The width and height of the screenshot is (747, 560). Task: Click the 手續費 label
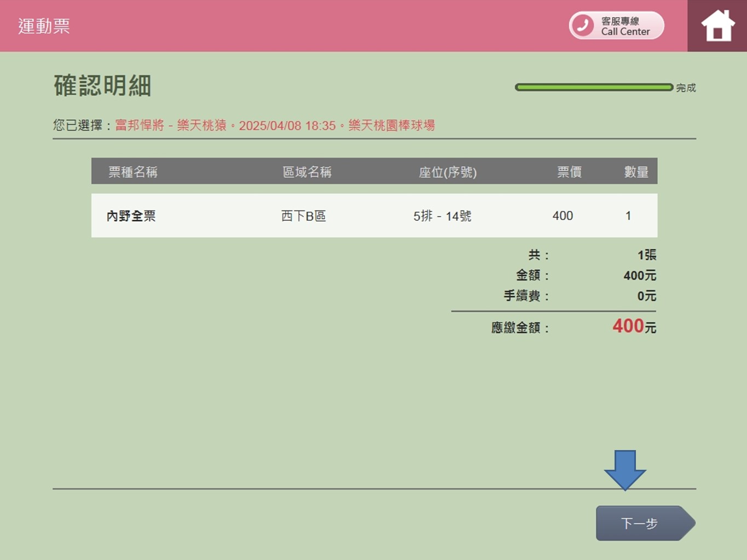(526, 296)
